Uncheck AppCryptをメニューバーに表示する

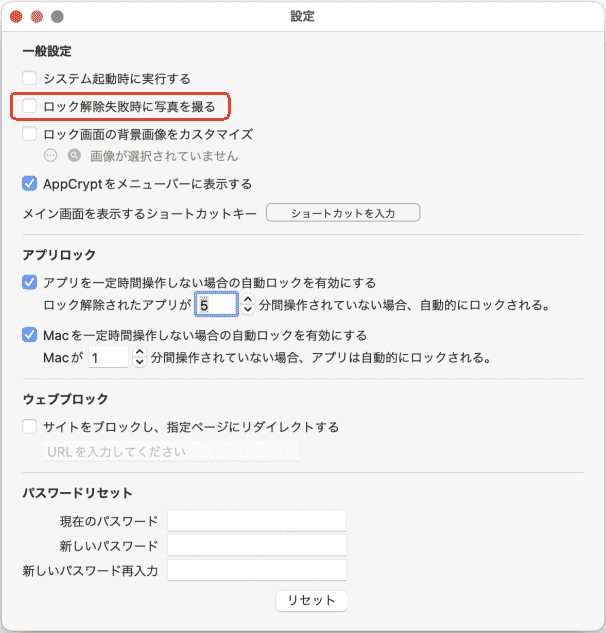tap(30, 184)
